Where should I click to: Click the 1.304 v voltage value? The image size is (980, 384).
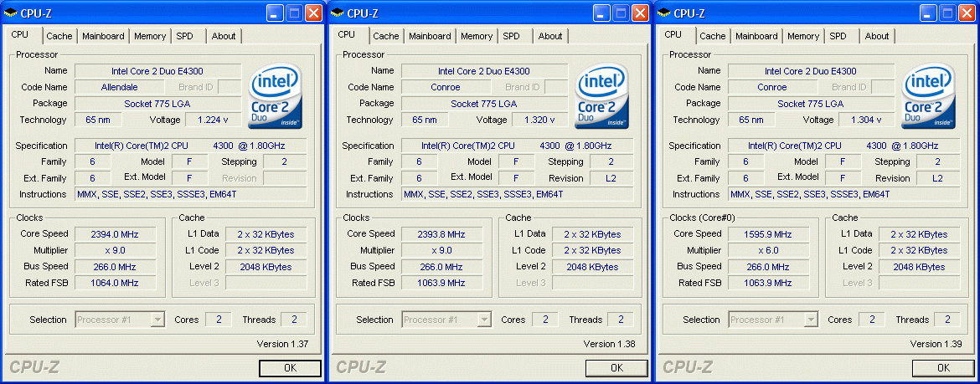click(866, 120)
